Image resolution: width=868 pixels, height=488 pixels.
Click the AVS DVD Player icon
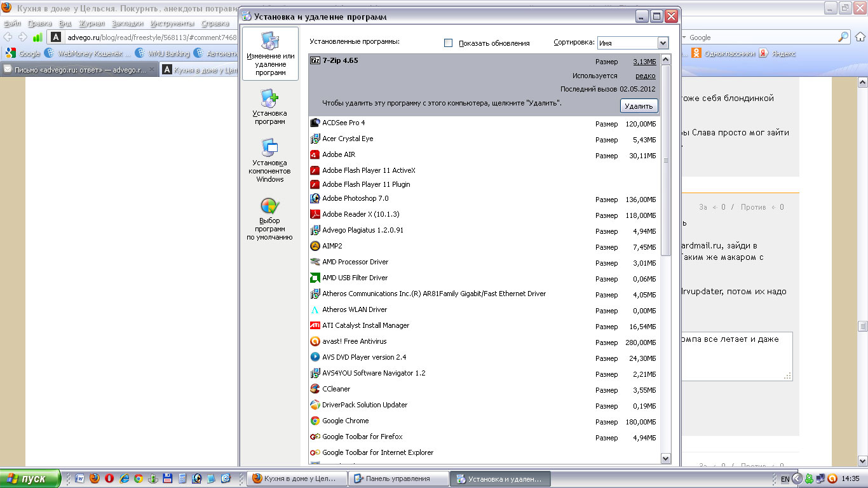[315, 357]
